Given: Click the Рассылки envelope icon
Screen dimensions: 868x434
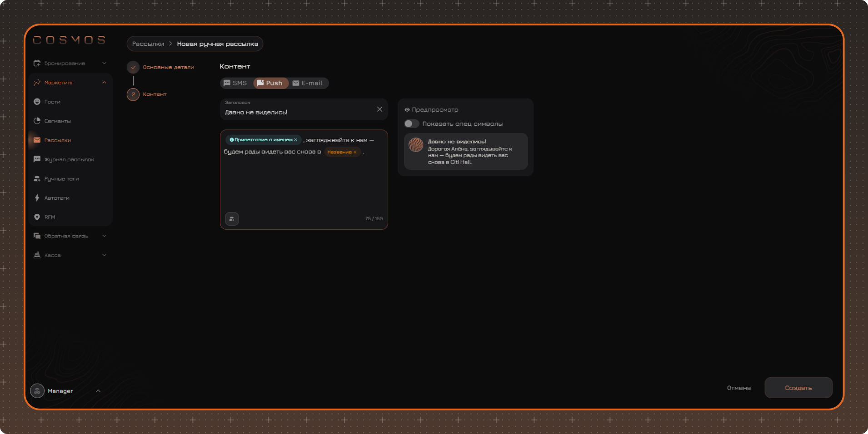Looking at the screenshot, I should (37, 140).
